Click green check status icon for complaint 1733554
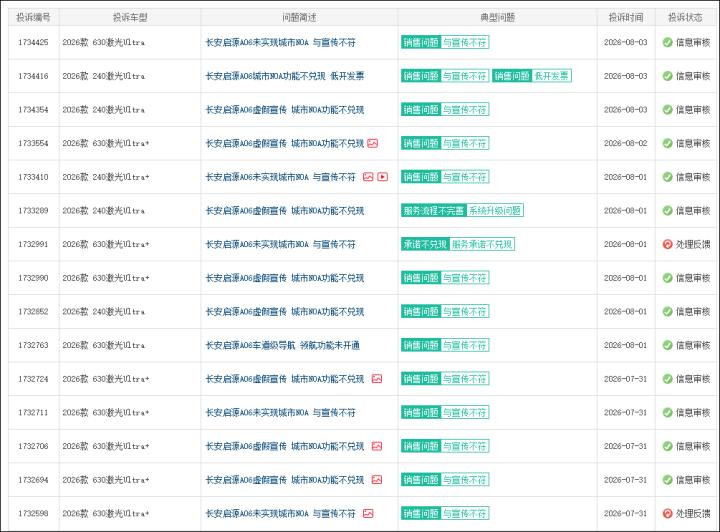 coord(668,143)
